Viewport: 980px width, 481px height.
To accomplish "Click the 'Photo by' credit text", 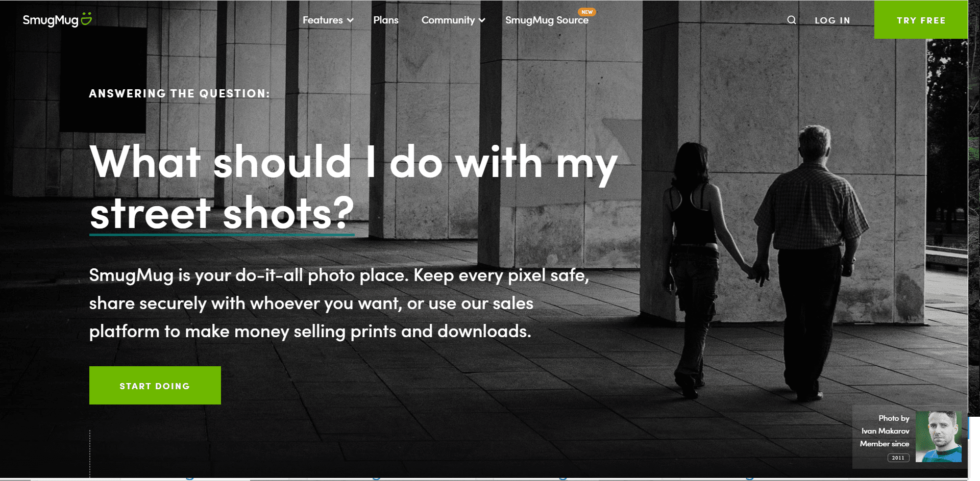I will (894, 418).
